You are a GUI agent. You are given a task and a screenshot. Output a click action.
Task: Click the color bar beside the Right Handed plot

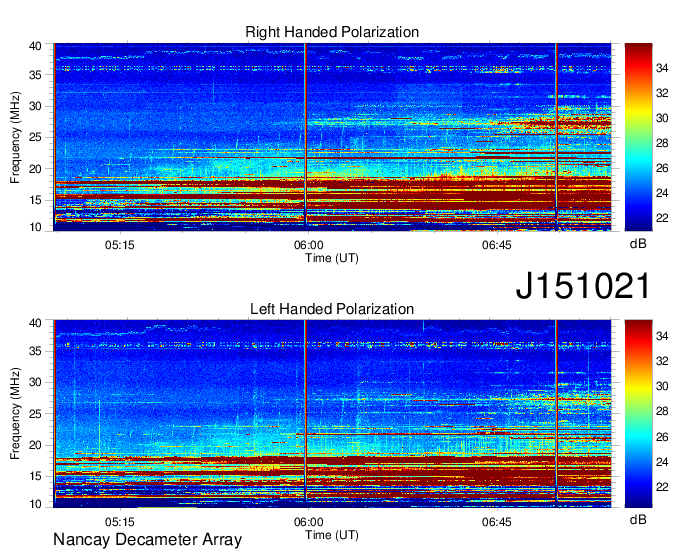(638, 137)
